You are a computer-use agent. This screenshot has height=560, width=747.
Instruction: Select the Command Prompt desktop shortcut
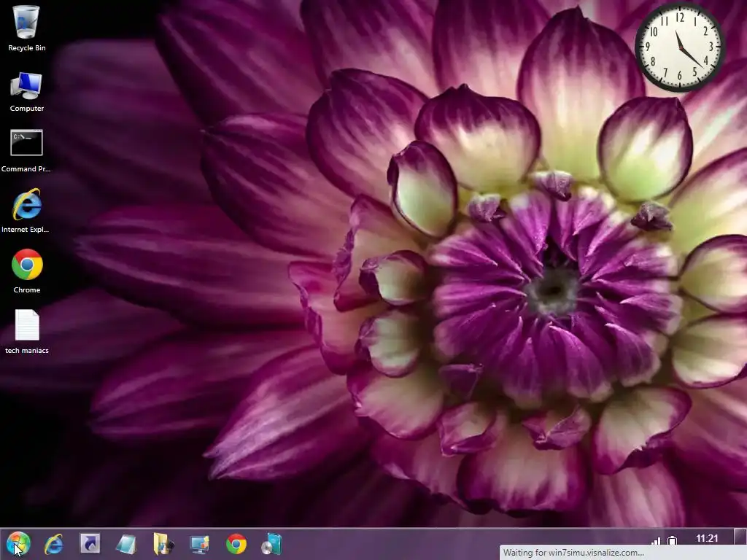pyautogui.click(x=26, y=150)
